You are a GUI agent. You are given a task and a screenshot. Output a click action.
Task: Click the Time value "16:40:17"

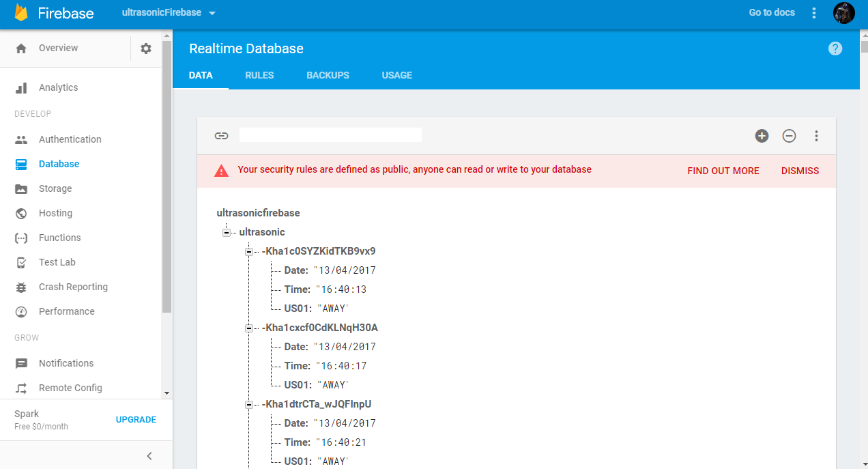(340, 366)
